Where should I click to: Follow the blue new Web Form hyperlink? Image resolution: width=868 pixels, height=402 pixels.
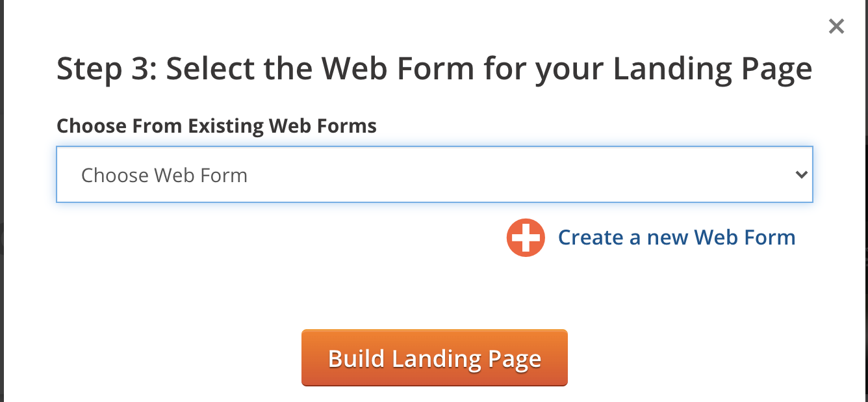(x=676, y=237)
